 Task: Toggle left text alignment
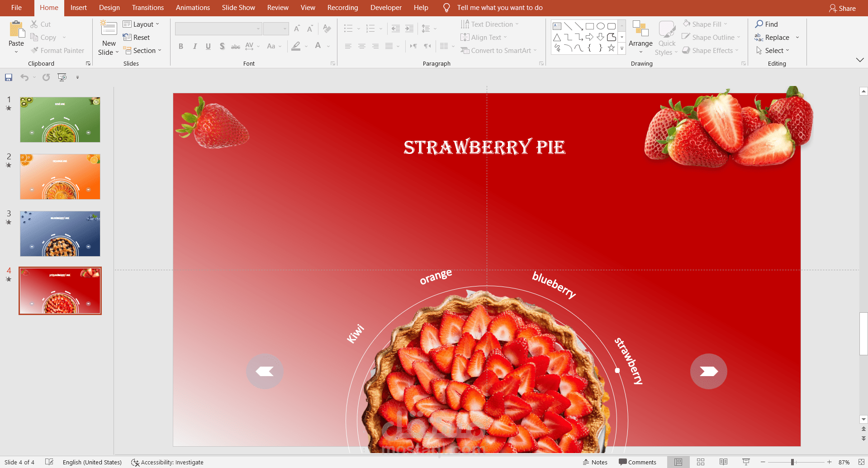(348, 46)
